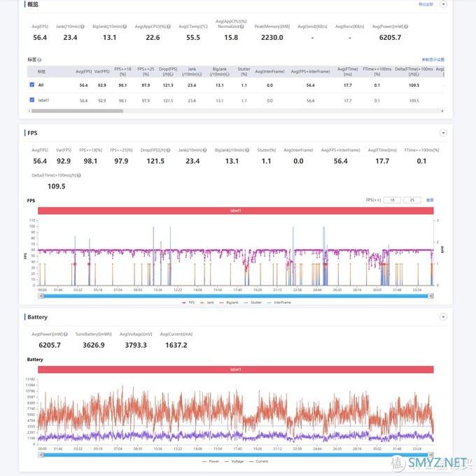476x476 pixels.
Task: Collapse the FPS panel with arrow button
Action: (x=443, y=133)
